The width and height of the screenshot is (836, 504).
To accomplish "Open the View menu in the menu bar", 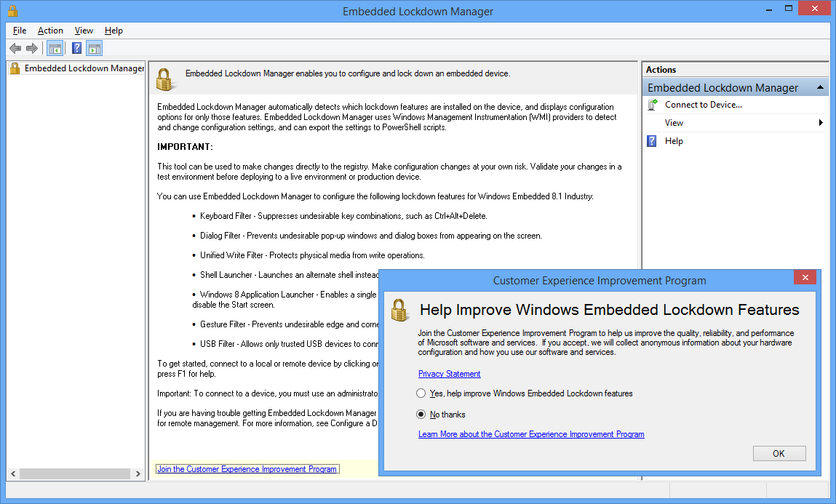I will 84,31.
